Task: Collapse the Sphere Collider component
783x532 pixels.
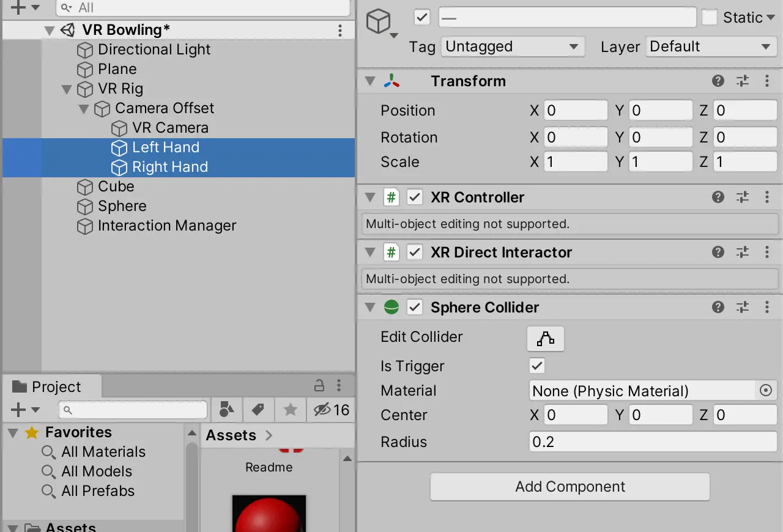Action: [x=369, y=308]
